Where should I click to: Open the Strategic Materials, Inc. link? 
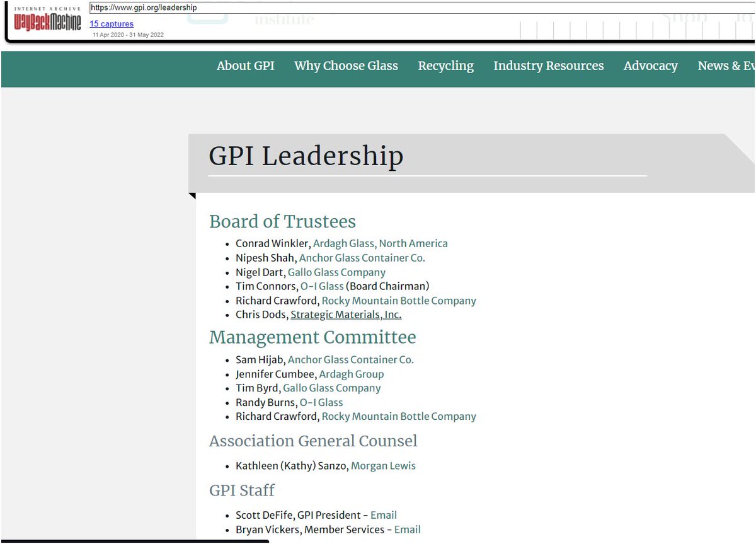click(346, 315)
